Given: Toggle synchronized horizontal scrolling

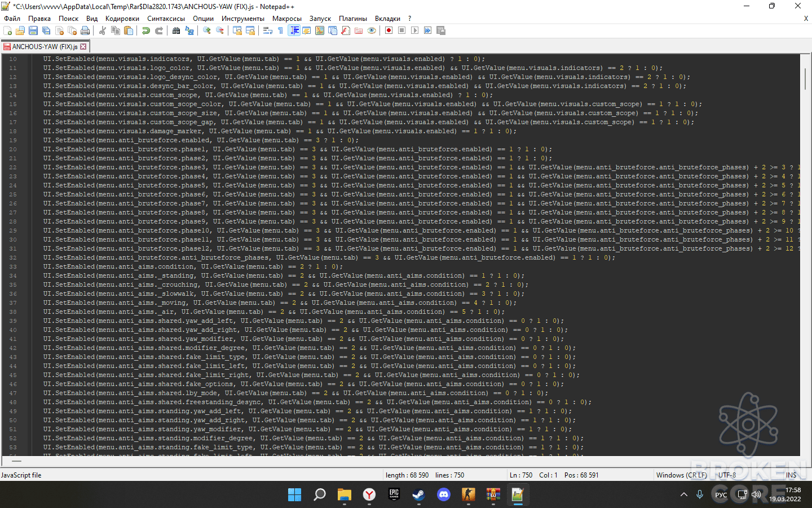Looking at the screenshot, I should click(x=250, y=30).
